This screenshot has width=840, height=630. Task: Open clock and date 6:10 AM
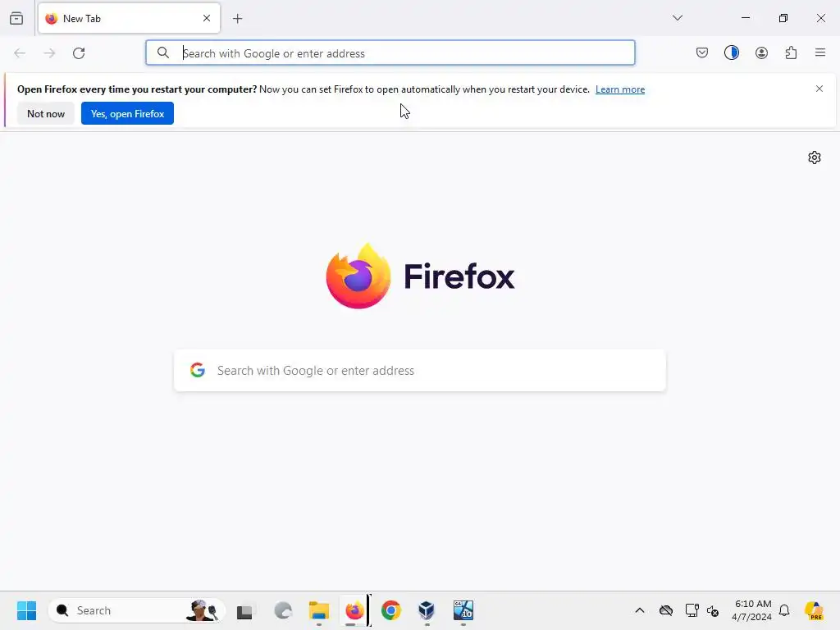pos(752,610)
